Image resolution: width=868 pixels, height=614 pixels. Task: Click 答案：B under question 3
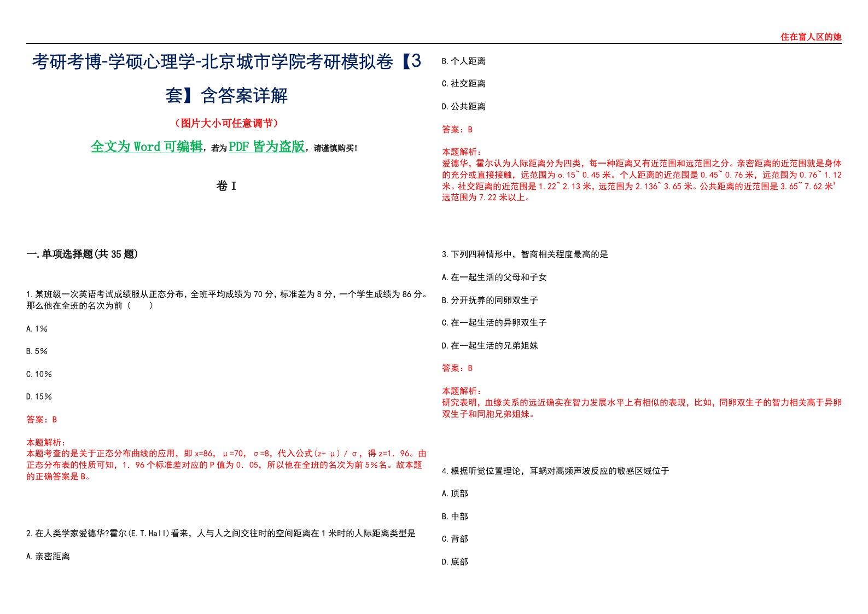(457, 368)
